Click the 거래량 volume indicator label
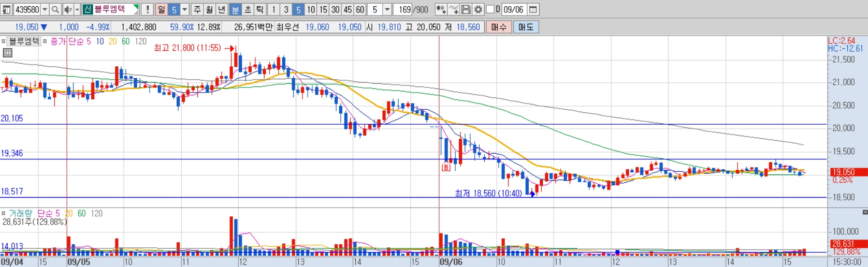 (x=20, y=213)
